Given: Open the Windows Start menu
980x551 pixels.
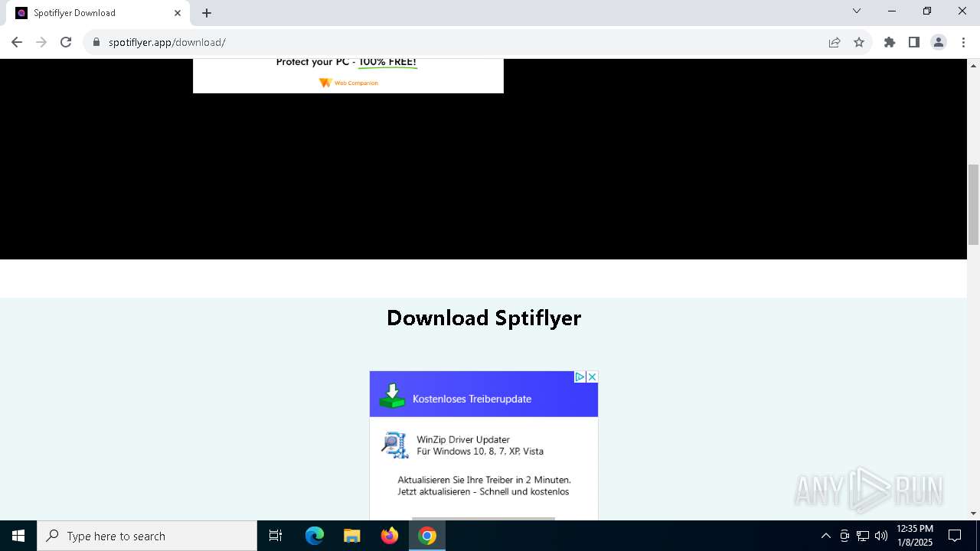Looking at the screenshot, I should click(x=18, y=536).
